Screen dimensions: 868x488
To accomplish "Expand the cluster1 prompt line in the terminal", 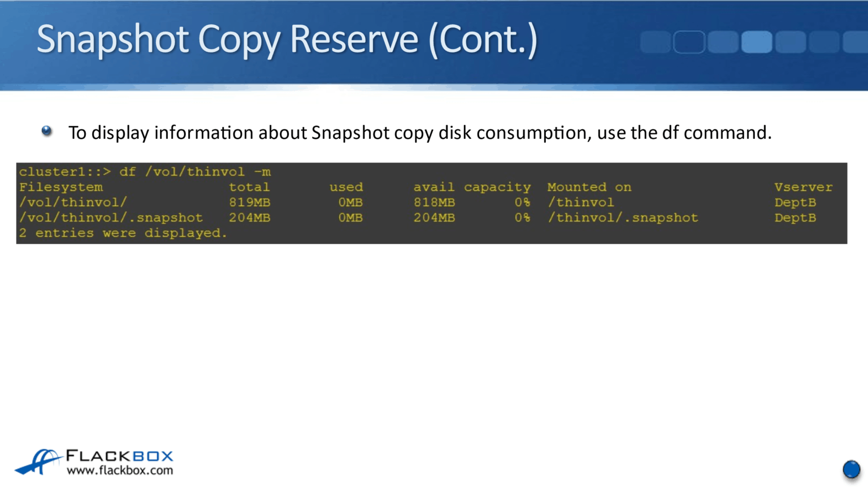I will 145,171.
